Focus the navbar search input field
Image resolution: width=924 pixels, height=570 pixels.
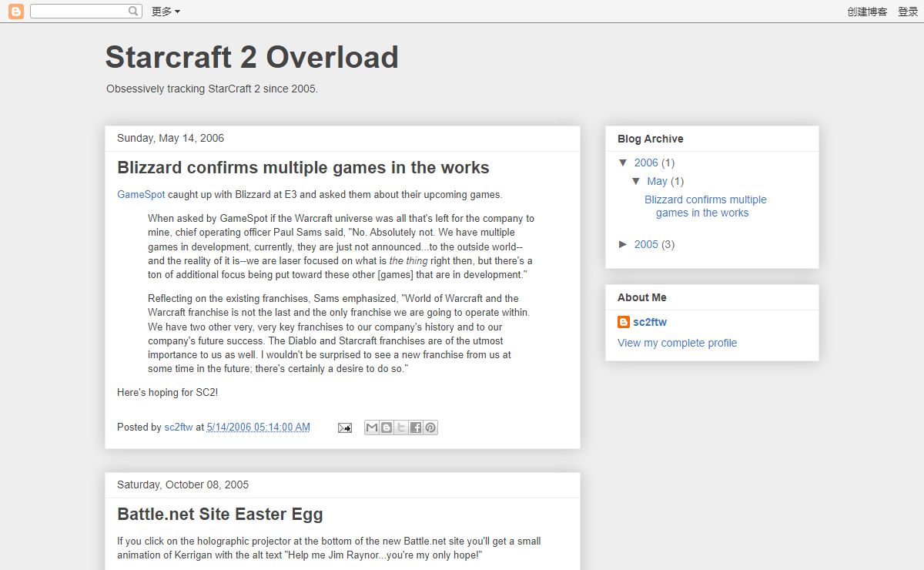[x=79, y=11]
